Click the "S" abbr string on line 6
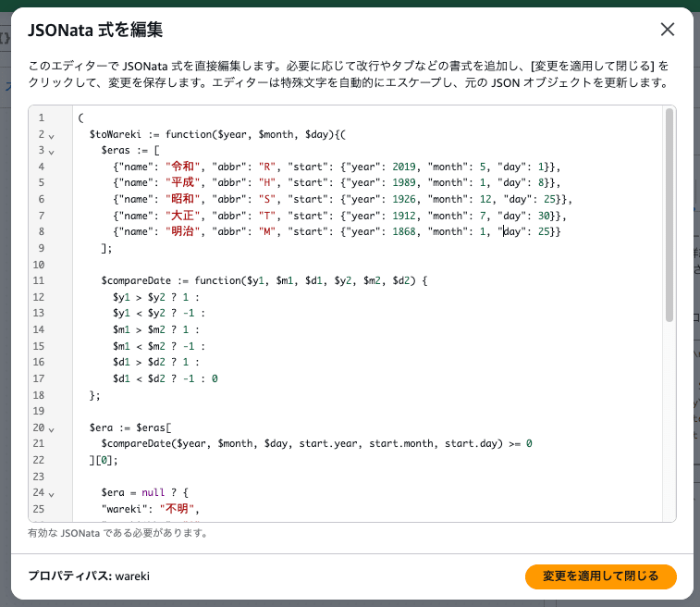 click(267, 199)
